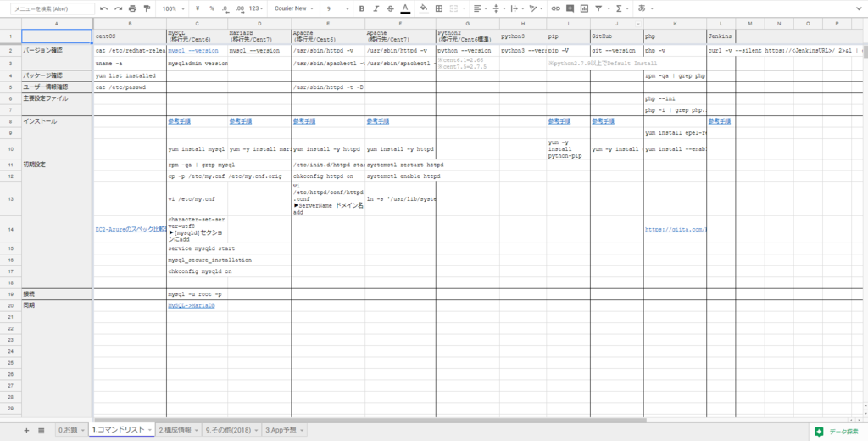Focus the menu search field
Screen dimensions: 868x441
click(x=53, y=8)
